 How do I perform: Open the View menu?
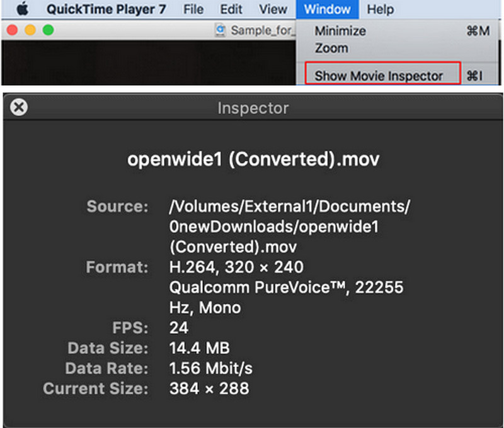point(273,9)
